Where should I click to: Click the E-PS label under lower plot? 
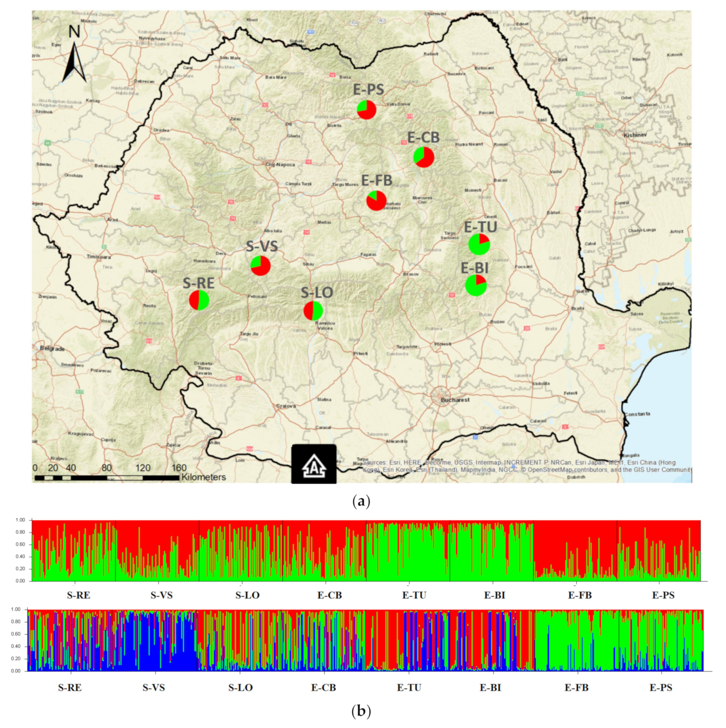click(660, 688)
